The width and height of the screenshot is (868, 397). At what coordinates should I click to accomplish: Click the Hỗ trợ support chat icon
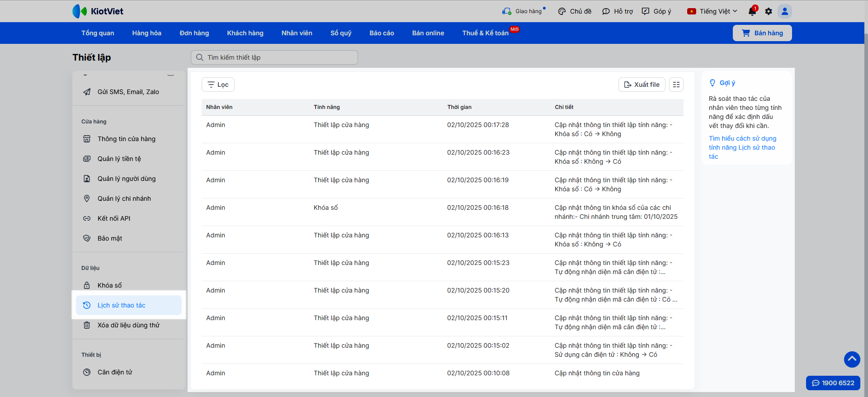tap(606, 11)
